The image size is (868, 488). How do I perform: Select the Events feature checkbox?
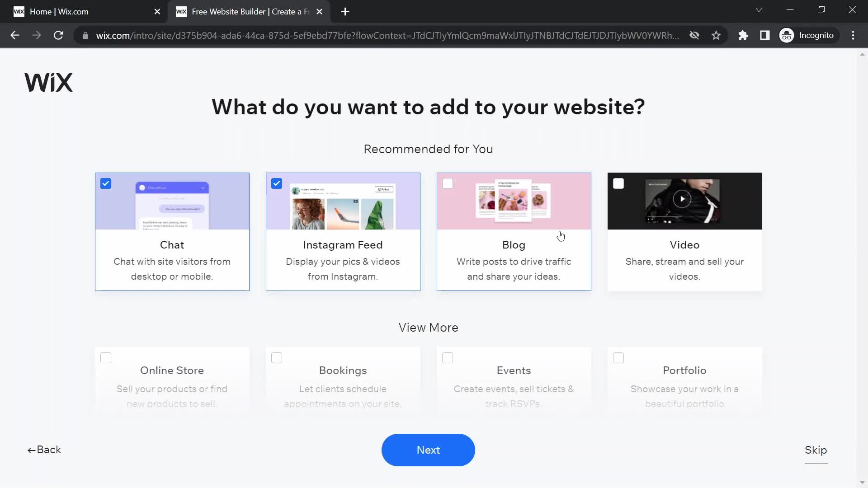[x=447, y=357]
